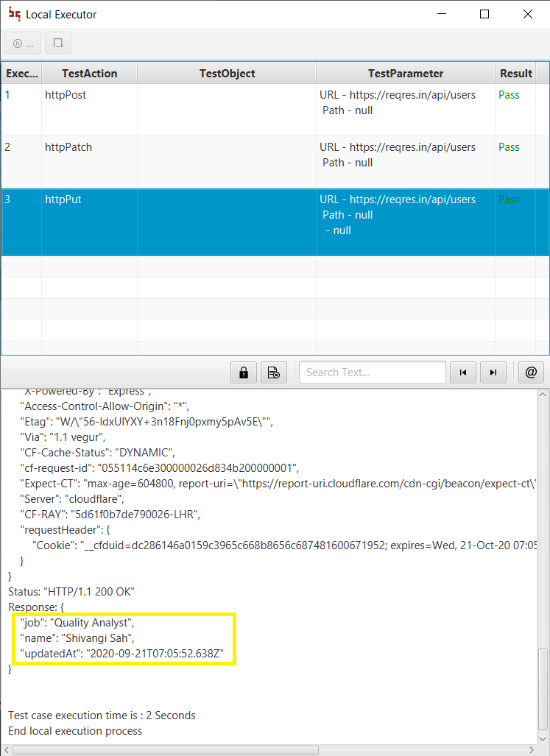Click execution number 1 cell
Image resolution: width=550 pixels, height=756 pixels.
tap(21, 110)
